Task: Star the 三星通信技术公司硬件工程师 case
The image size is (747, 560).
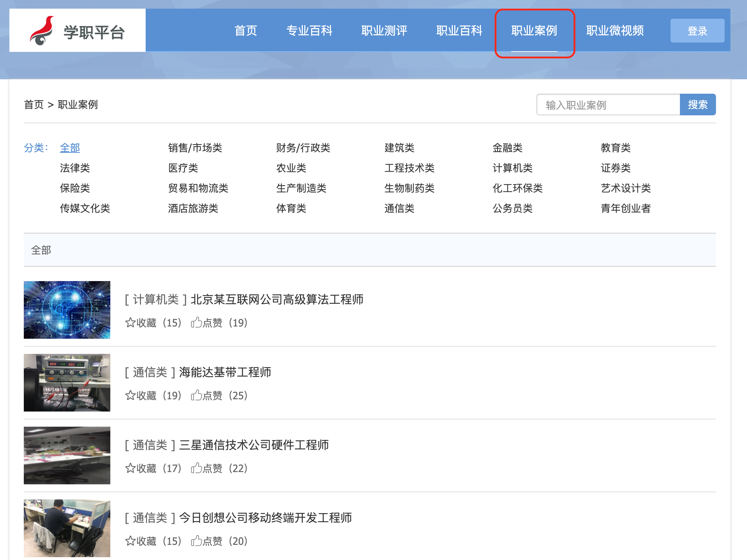Action: tap(130, 468)
